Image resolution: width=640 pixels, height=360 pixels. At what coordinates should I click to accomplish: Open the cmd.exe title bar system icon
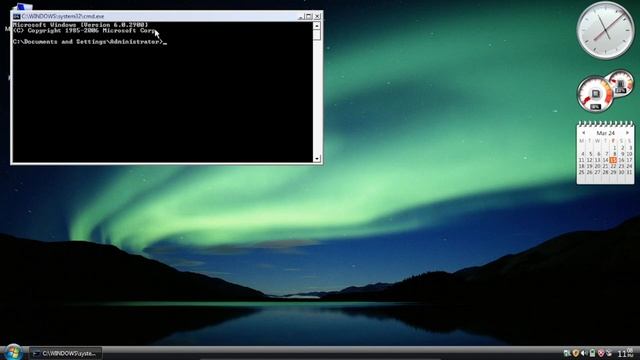16,16
